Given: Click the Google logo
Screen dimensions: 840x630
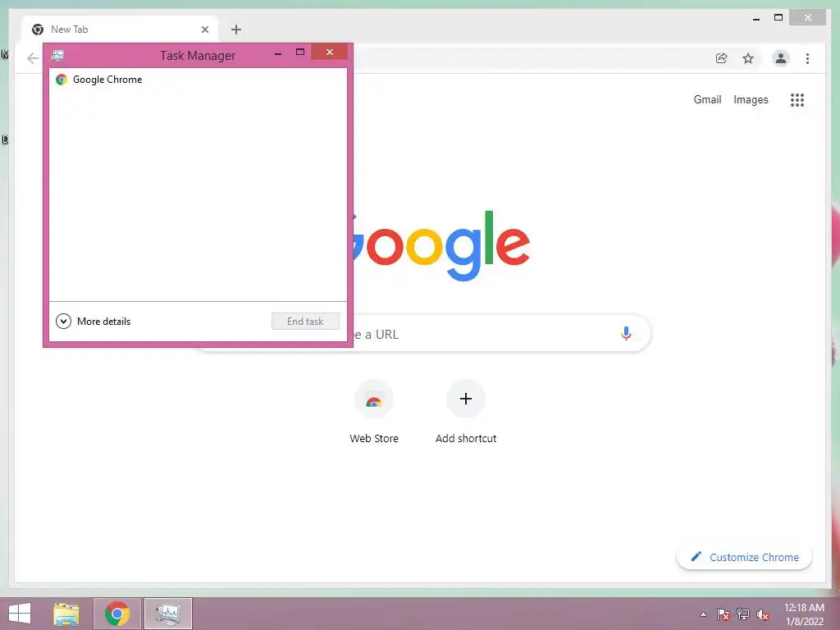Looking at the screenshot, I should (x=442, y=245).
